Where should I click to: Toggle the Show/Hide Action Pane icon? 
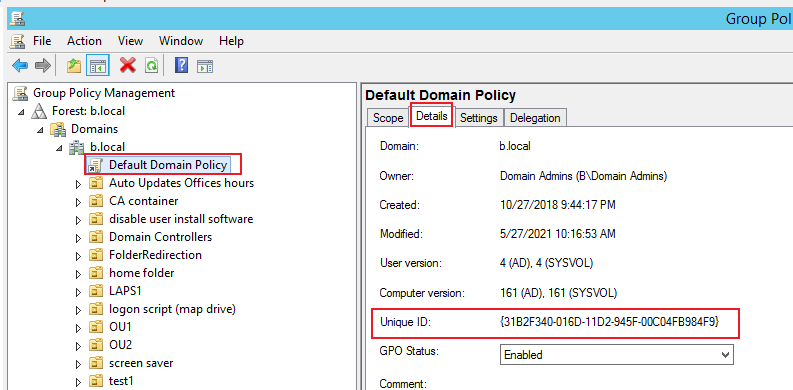205,65
